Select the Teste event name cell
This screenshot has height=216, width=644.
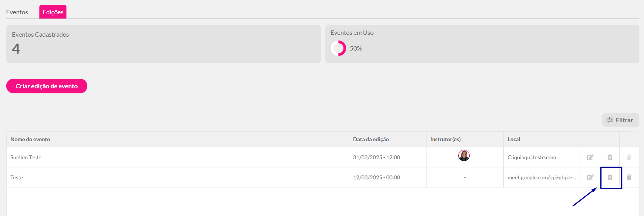tap(178, 177)
